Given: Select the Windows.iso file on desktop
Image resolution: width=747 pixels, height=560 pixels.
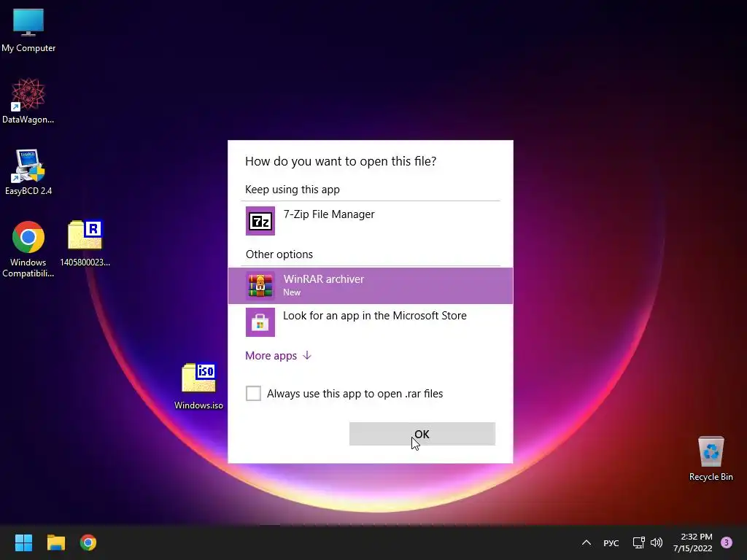Looking at the screenshot, I should point(198,386).
